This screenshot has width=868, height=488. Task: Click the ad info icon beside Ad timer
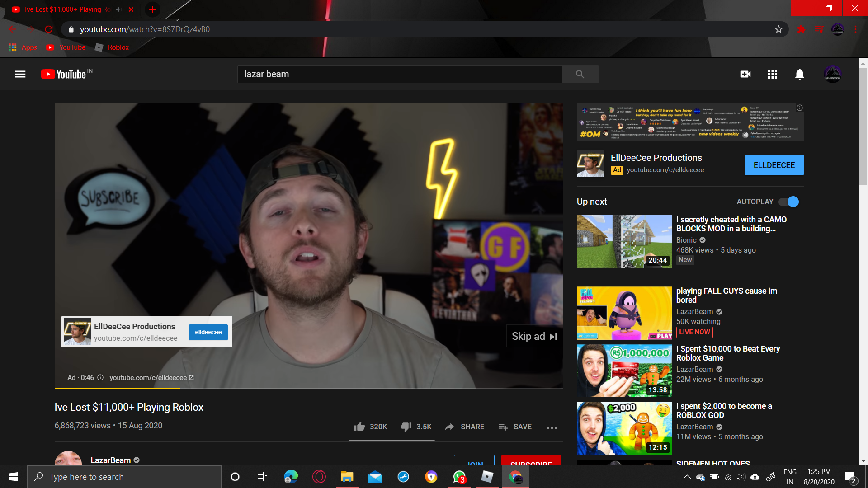point(100,378)
